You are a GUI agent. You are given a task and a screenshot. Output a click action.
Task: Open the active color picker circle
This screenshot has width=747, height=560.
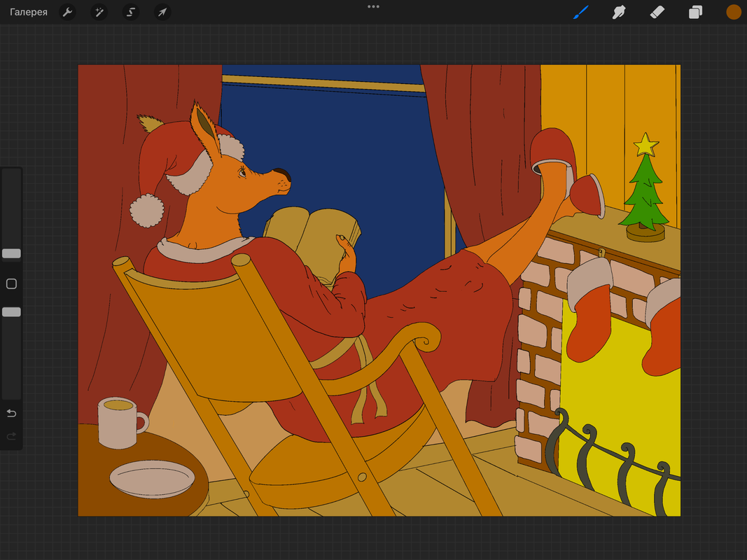point(733,12)
